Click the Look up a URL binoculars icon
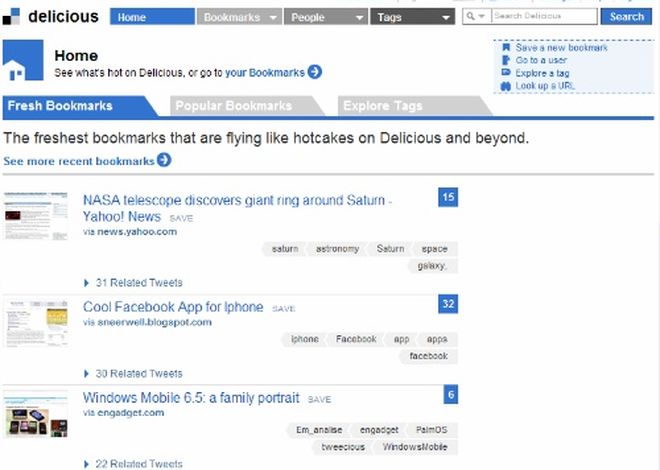Screen dimensions: 660x470 pyautogui.click(x=506, y=86)
